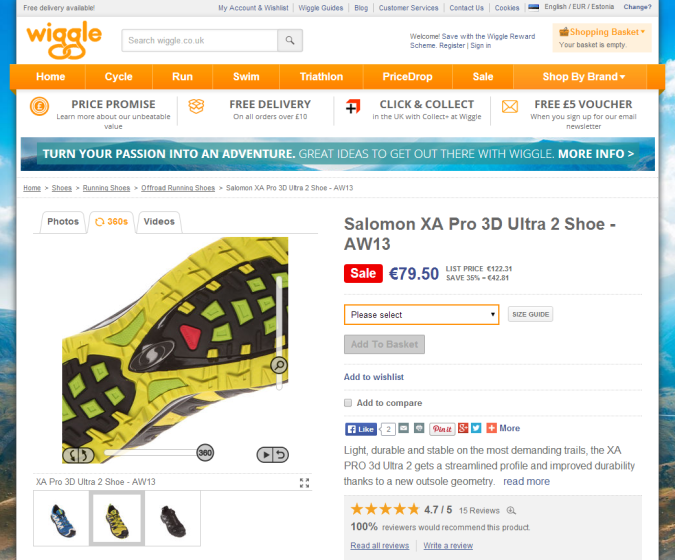Click the search magnifier button

(290, 41)
